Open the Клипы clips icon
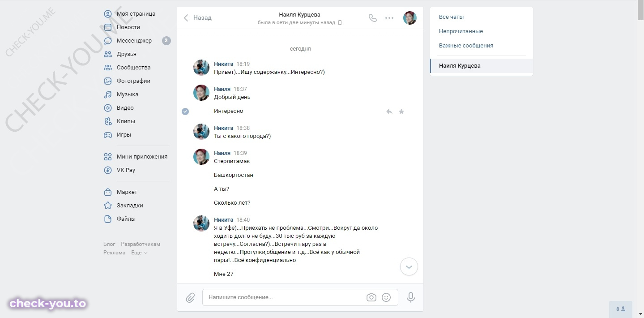The width and height of the screenshot is (644, 318). pyautogui.click(x=108, y=121)
